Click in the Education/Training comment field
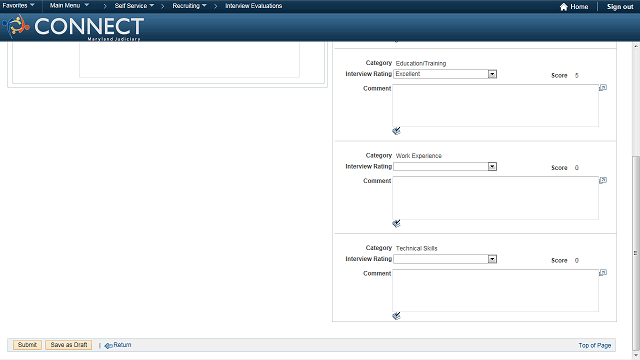This screenshot has height=360, width=640. [x=496, y=106]
